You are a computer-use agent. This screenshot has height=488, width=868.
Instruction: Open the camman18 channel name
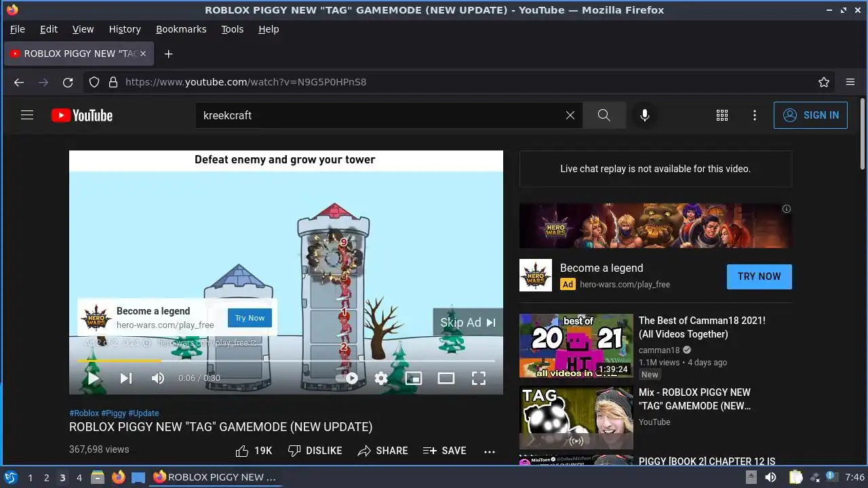(659, 350)
